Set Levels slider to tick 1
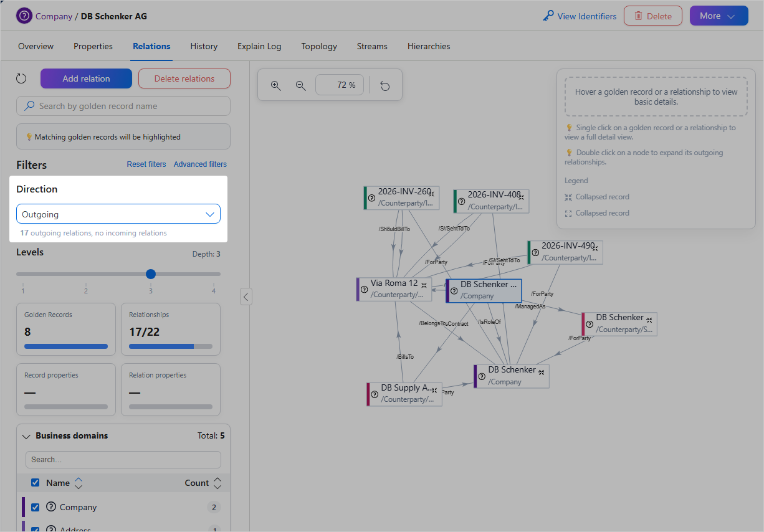Image resolution: width=764 pixels, height=532 pixels. click(x=23, y=274)
